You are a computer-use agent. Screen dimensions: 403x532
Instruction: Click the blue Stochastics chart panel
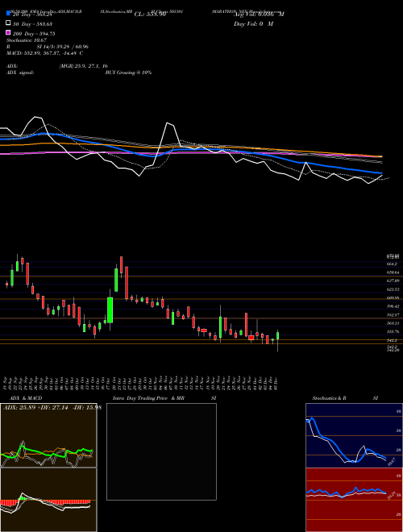354,435
